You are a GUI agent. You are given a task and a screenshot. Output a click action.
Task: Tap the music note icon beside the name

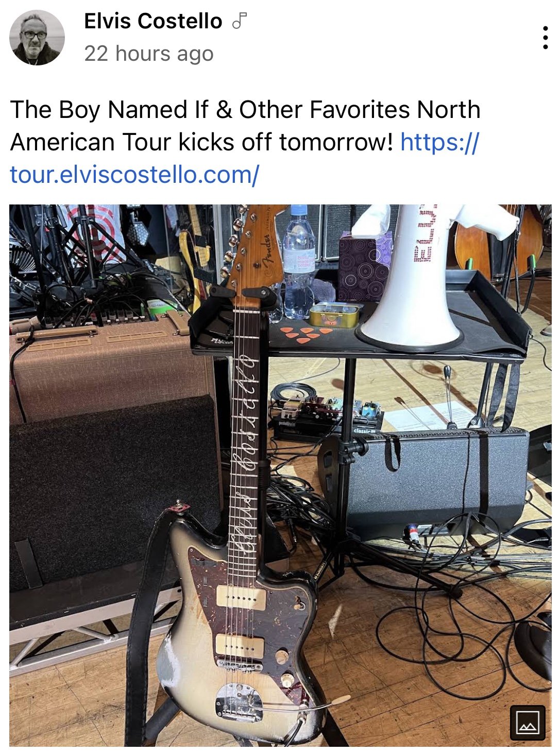(240, 21)
